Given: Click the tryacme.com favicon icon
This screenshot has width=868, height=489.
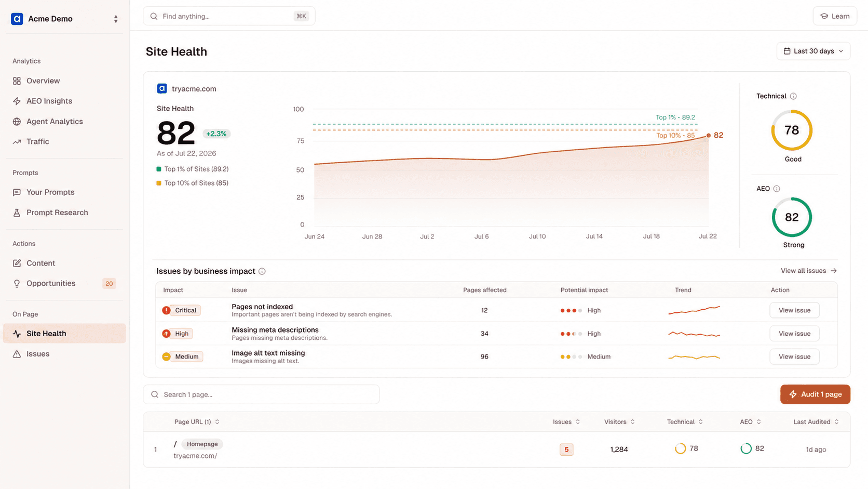Looking at the screenshot, I should (x=162, y=88).
